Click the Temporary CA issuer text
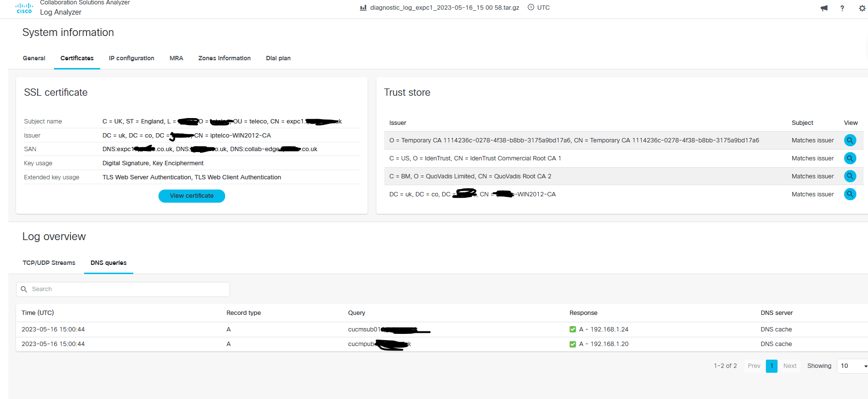The width and height of the screenshot is (868, 399). (x=574, y=140)
